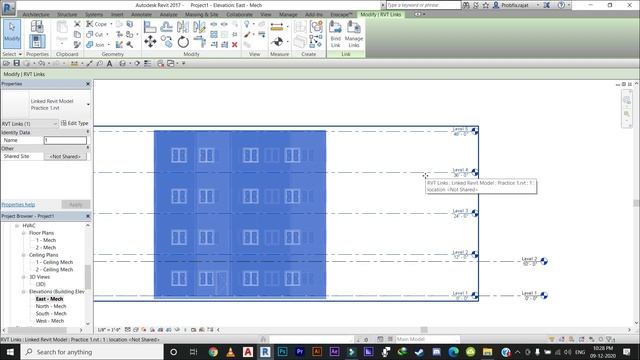Collapse the Ceiling Plans tree node
The width and height of the screenshot is (640, 360).
point(24,255)
